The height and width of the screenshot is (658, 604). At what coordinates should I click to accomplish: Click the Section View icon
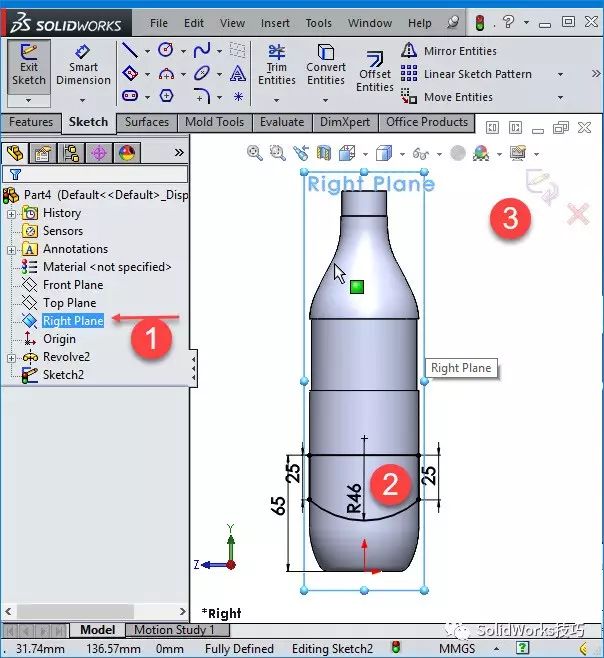point(324,153)
